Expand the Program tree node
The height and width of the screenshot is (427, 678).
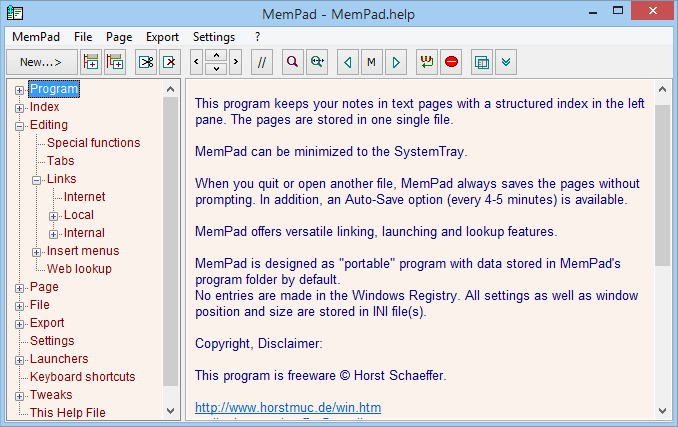click(19, 90)
